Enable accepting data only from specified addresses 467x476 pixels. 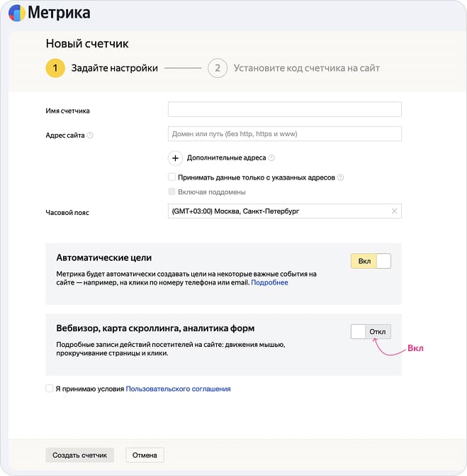(x=171, y=177)
